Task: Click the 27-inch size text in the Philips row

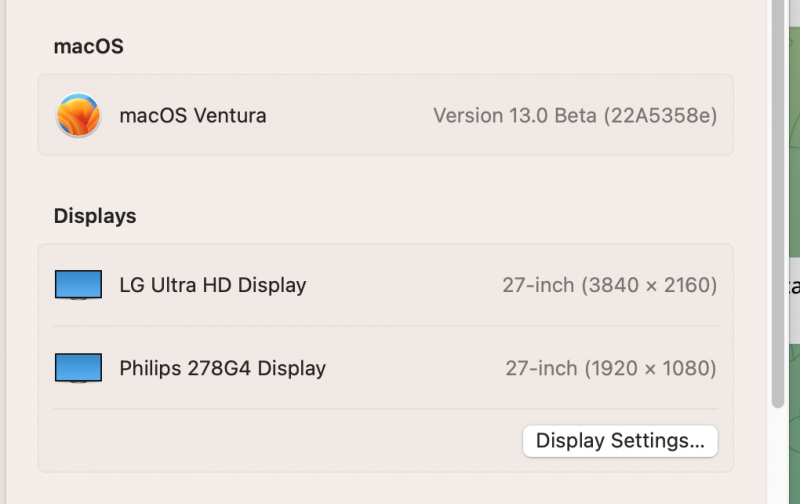Action: [540, 368]
